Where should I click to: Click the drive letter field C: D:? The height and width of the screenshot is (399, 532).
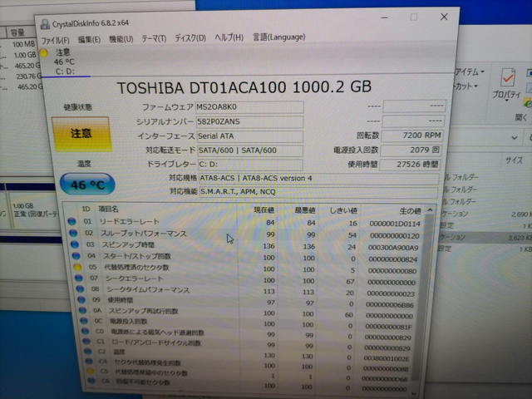point(250,165)
